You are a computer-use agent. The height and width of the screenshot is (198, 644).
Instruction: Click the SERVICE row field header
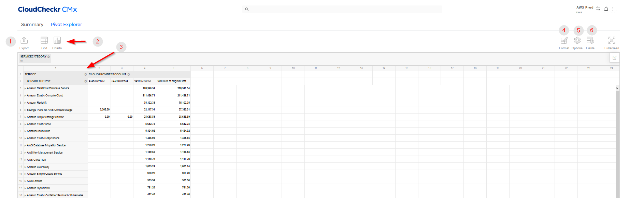point(56,74)
